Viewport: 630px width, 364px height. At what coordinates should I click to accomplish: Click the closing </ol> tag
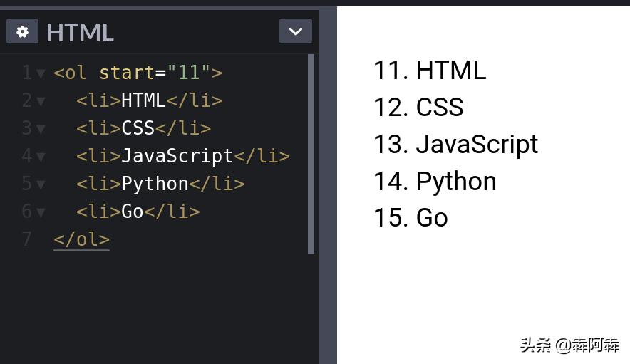81,239
